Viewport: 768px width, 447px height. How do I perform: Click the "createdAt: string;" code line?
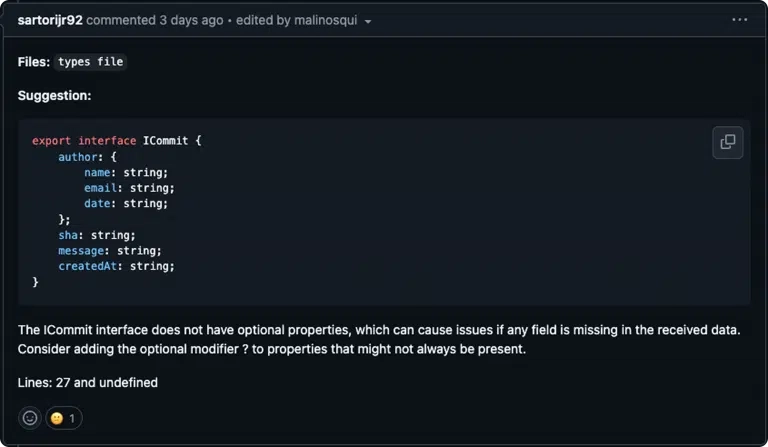click(117, 266)
